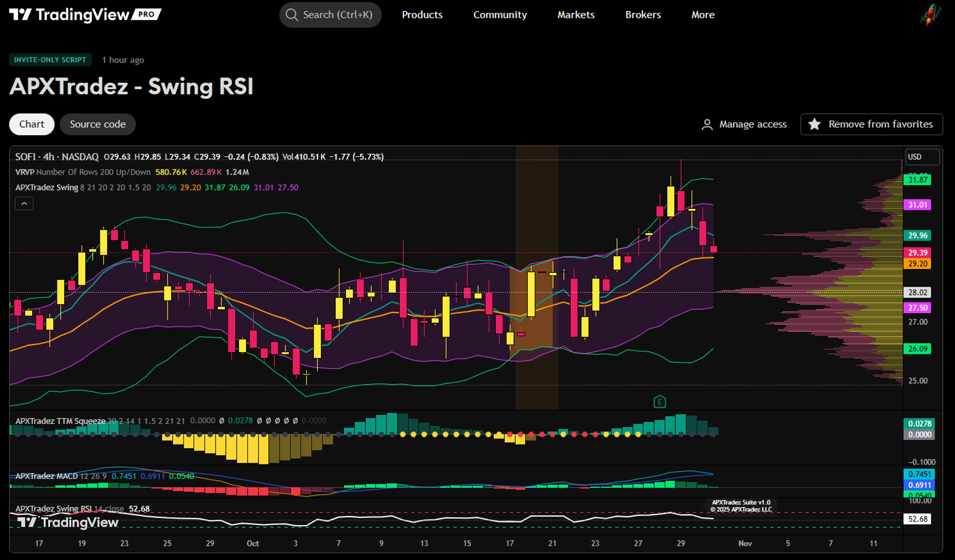Click the 27.00 price scale value
The height and width of the screenshot is (560, 955).
click(x=918, y=322)
